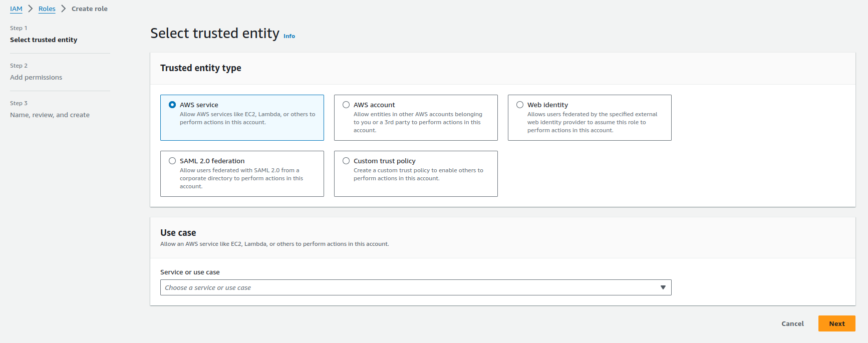Select SAML 2.0 federation radio option
The image size is (868, 343).
172,161
